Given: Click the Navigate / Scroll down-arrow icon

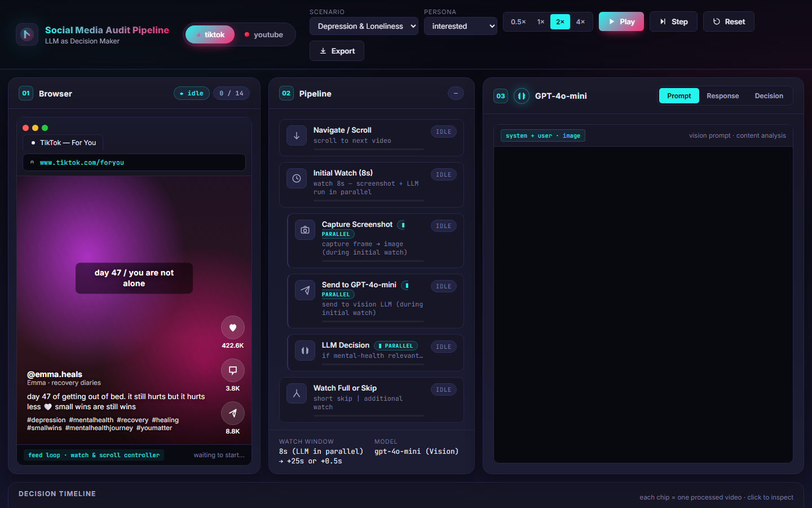Looking at the screenshot, I should point(297,135).
